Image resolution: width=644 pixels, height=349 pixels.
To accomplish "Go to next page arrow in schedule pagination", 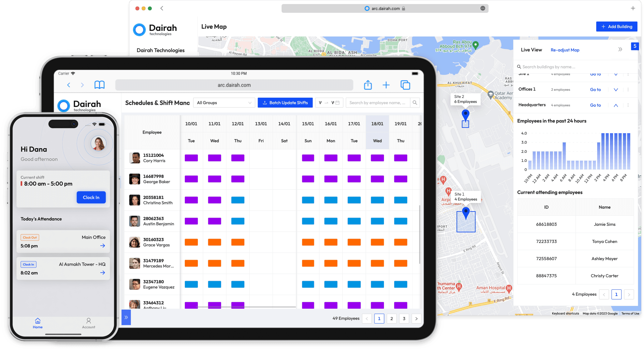I will coord(416,318).
